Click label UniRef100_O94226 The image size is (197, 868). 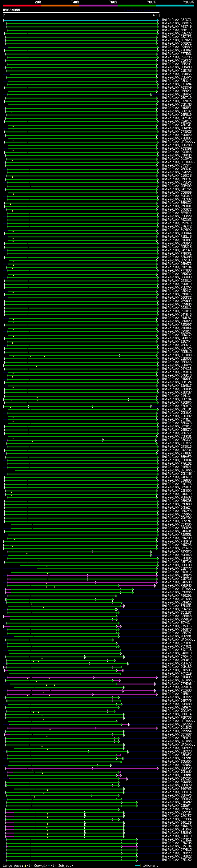coord(177,172)
